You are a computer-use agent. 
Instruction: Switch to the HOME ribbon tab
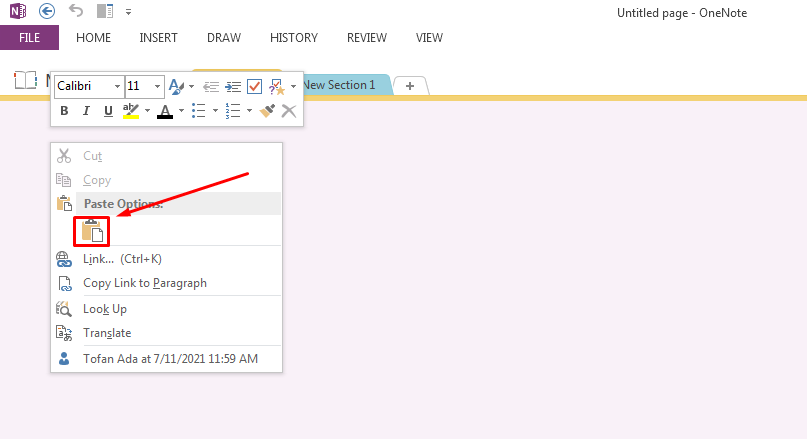tap(93, 38)
